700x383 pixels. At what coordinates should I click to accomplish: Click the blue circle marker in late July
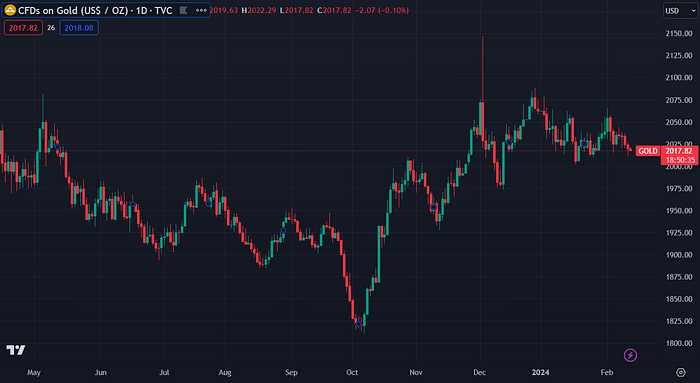(208, 203)
